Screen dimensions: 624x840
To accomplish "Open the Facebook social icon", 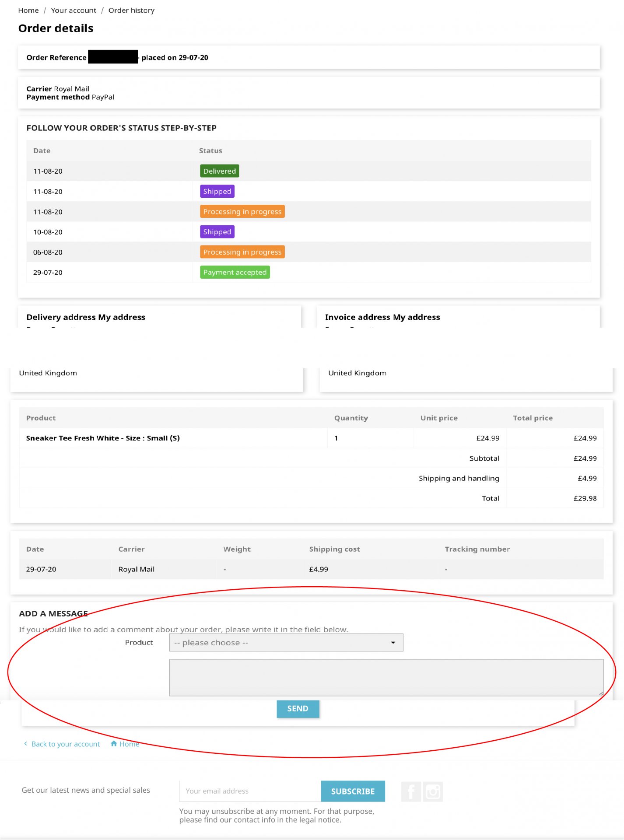I will pyautogui.click(x=411, y=791).
